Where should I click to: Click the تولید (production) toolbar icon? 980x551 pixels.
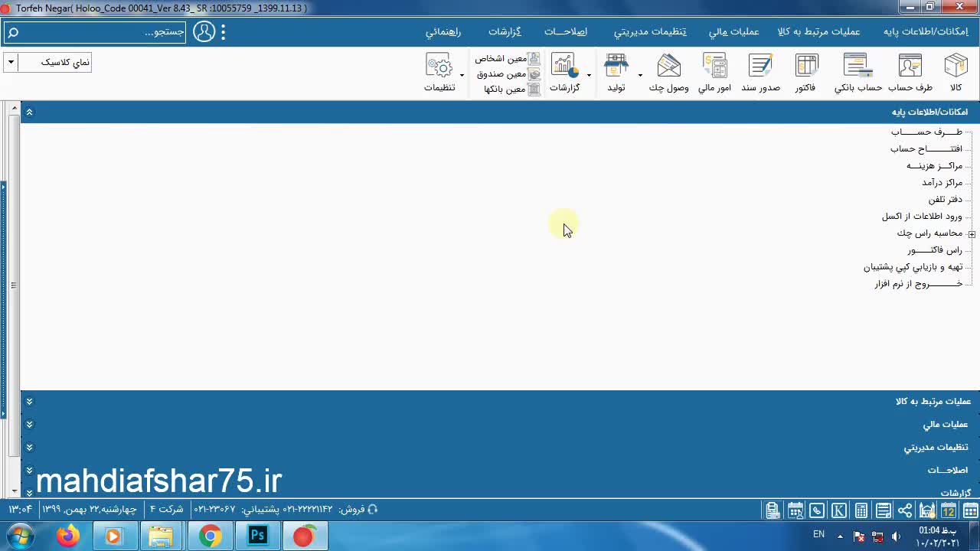coord(616,73)
